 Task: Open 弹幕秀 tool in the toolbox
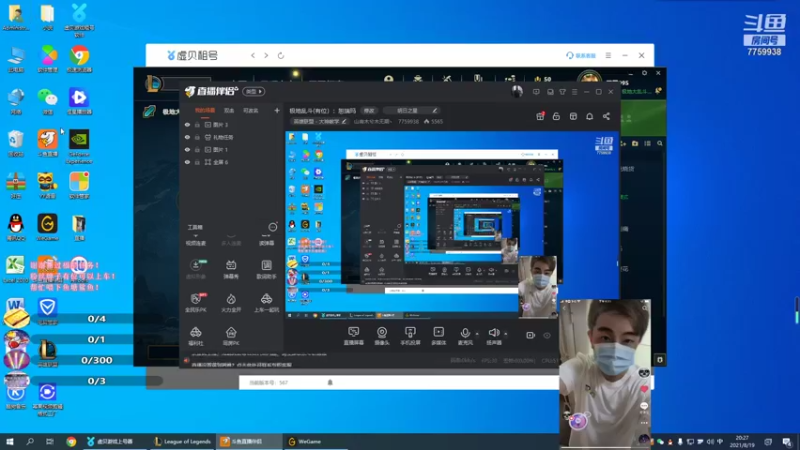coord(231,269)
